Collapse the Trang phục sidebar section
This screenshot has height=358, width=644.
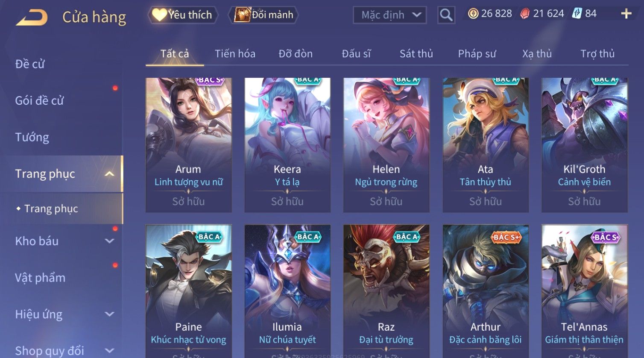click(x=109, y=174)
